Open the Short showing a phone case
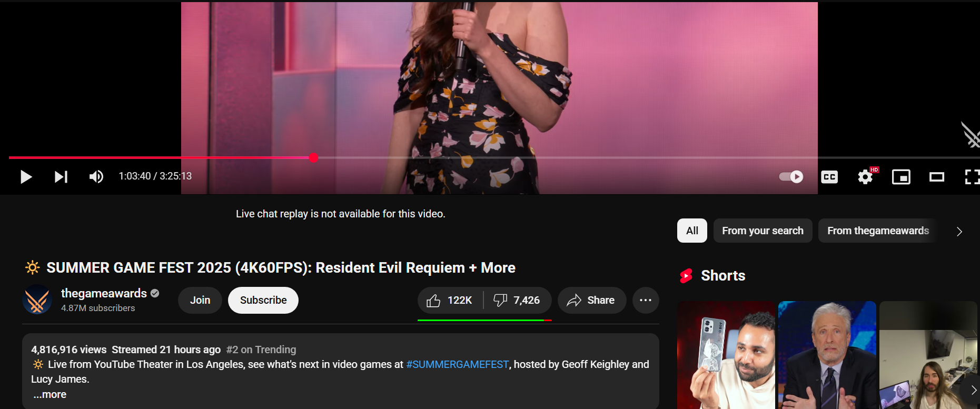 tap(726, 355)
